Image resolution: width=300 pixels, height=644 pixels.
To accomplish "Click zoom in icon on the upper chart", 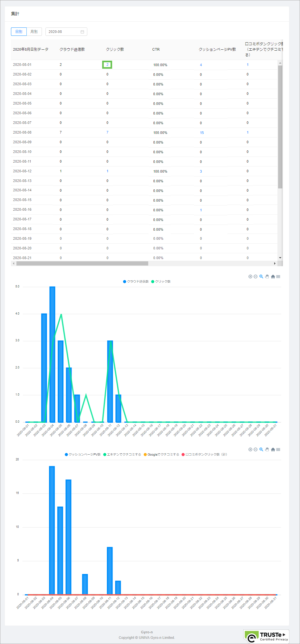I will click(x=250, y=277).
